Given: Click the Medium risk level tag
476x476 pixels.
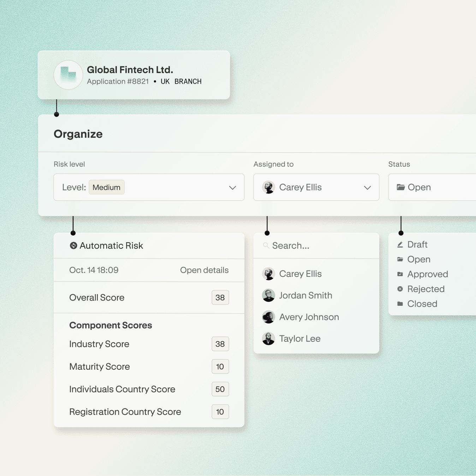Looking at the screenshot, I should pos(106,188).
